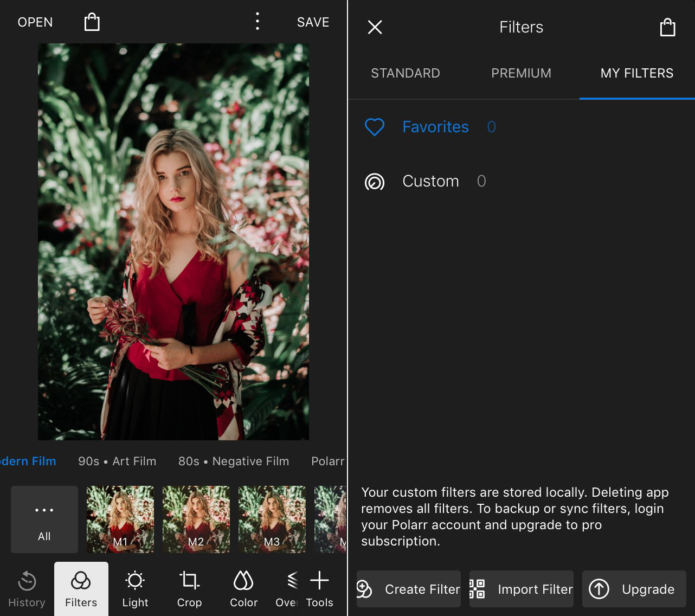
Task: Tap the Import Filter button
Action: (522, 589)
